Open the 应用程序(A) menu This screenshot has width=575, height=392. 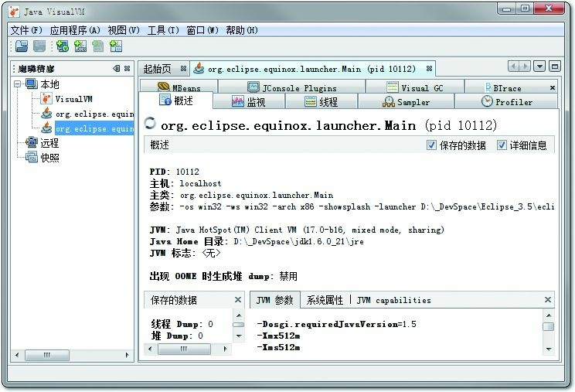pyautogui.click(x=75, y=30)
